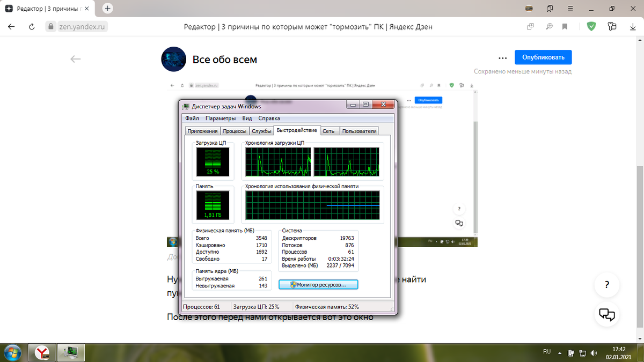Switch to the Приложения tab

click(202, 131)
